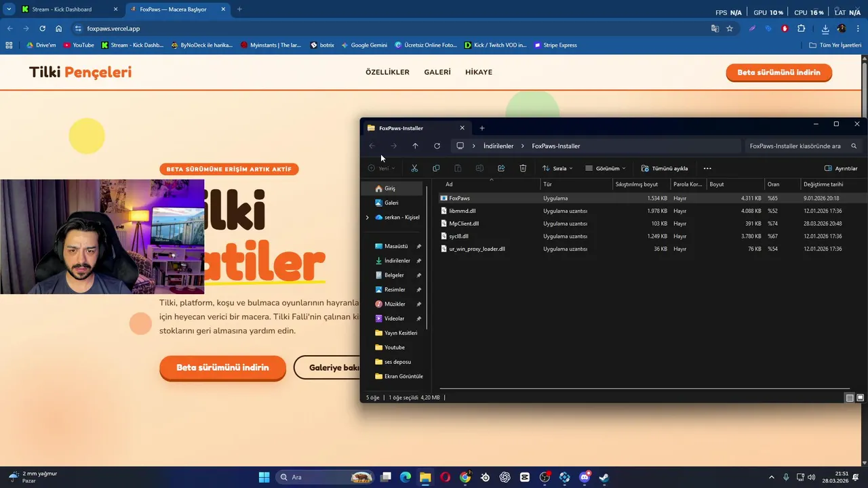Go to Chrome home page
Screen dimensions: 868x488
(x=58, y=28)
